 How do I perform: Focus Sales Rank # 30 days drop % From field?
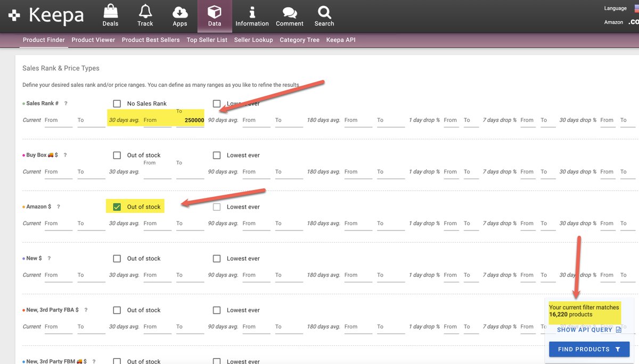point(607,121)
